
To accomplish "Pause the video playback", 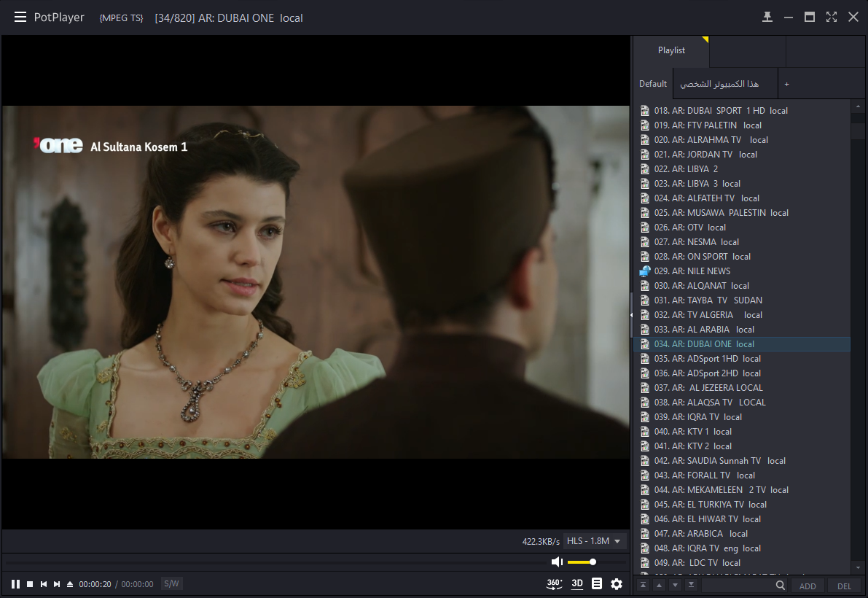I will pyautogui.click(x=15, y=584).
